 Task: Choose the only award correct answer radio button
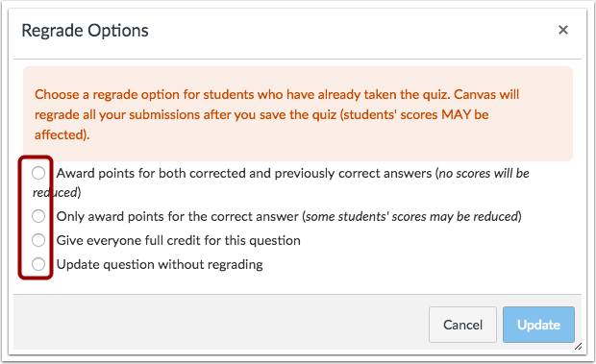(x=38, y=216)
